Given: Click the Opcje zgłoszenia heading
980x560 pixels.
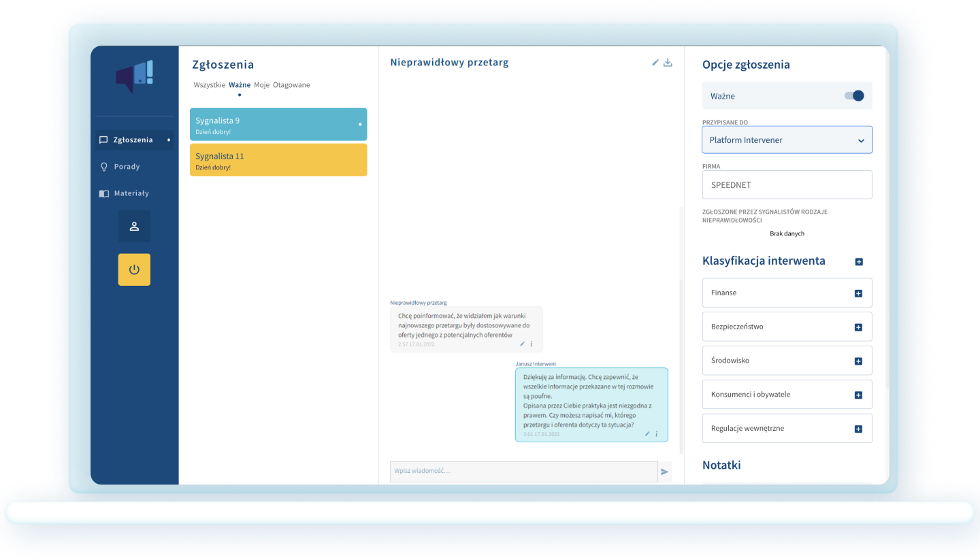Looking at the screenshot, I should pyautogui.click(x=746, y=65).
